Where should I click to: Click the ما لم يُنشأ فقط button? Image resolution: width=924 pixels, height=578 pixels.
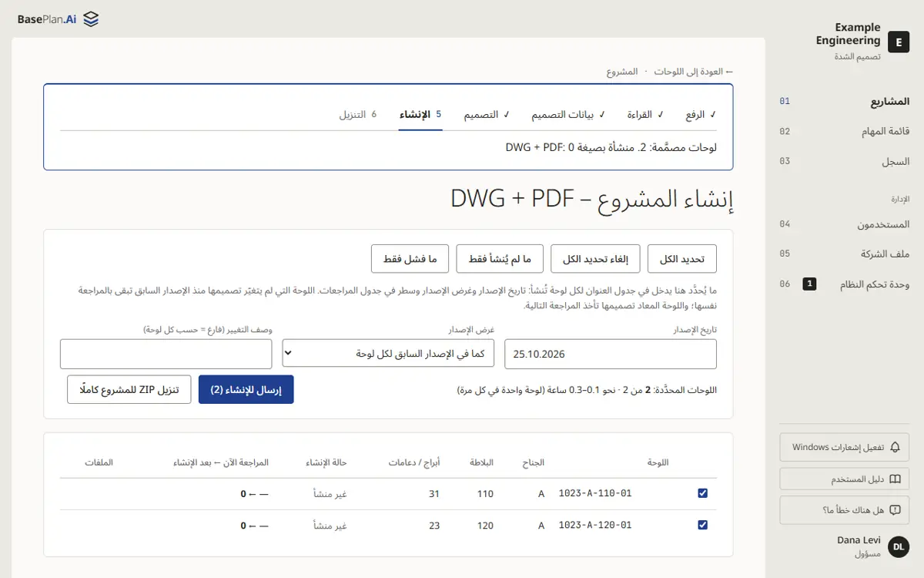(500, 259)
